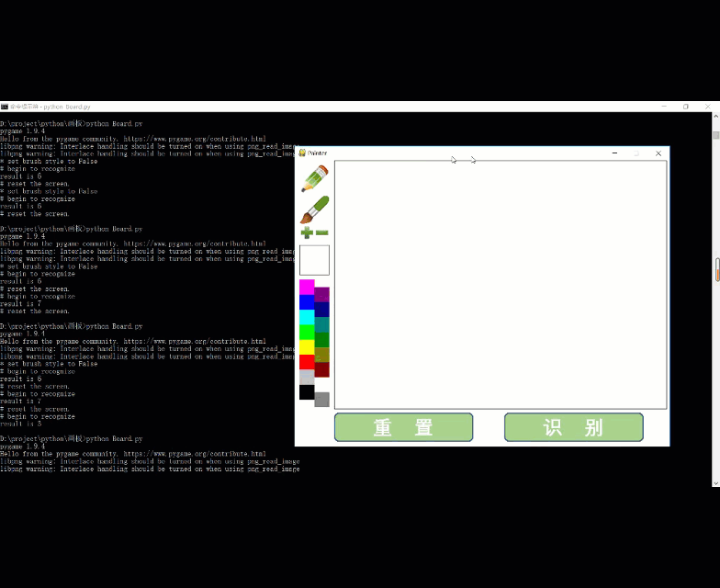720x588 pixels.
Task: Click the 'result is 3' line in console
Action: pyautogui.click(x=20, y=424)
